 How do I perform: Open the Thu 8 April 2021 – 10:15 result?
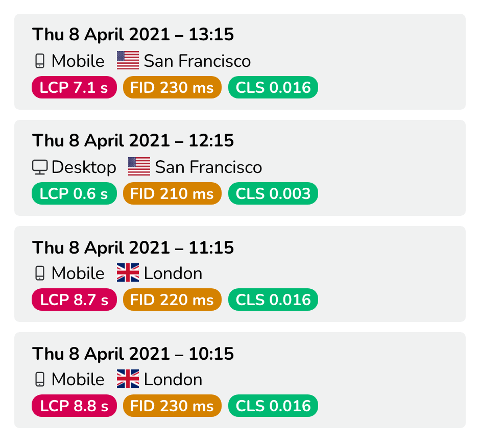240,380
